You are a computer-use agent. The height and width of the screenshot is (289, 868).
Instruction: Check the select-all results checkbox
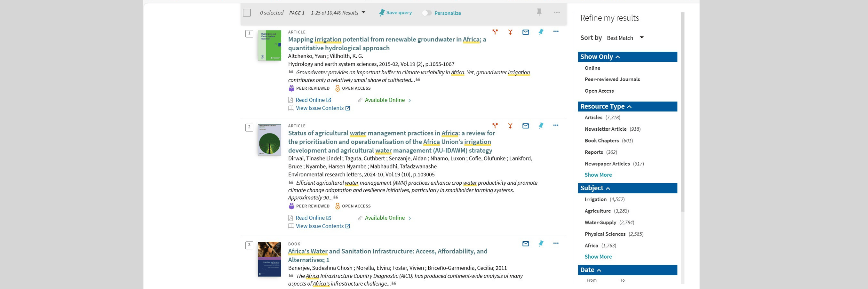[x=247, y=13]
